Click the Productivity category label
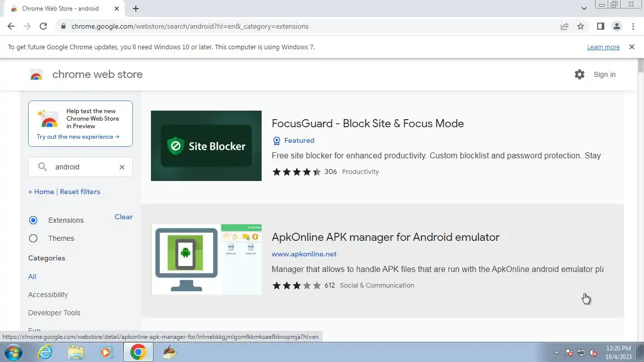Screen dimensions: 644x362 pos(360,172)
